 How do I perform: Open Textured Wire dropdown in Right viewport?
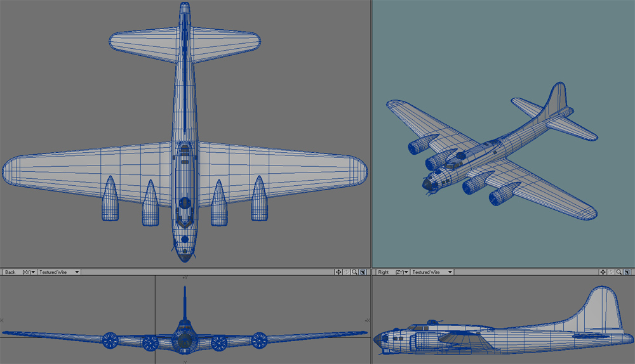432,272
